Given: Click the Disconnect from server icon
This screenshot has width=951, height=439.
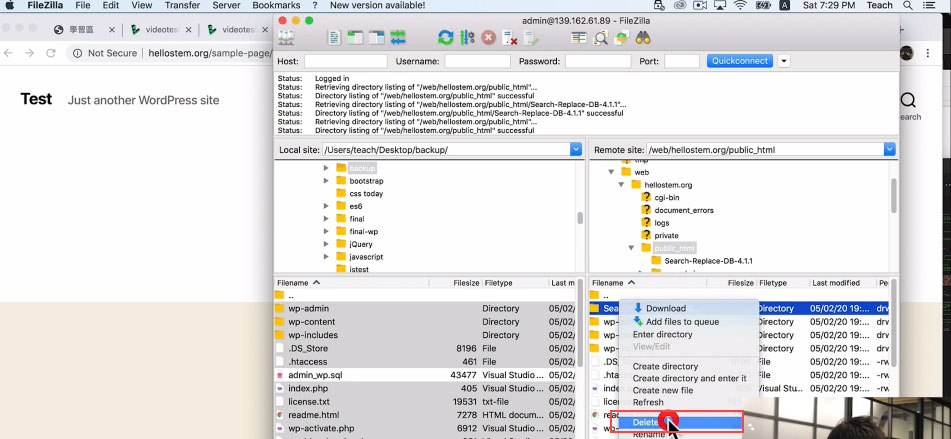Looking at the screenshot, I should coord(509,38).
